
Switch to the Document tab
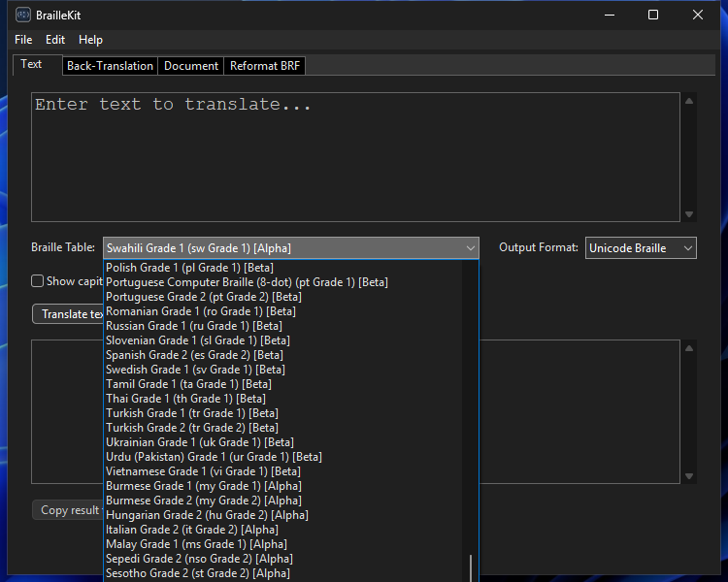(x=191, y=66)
